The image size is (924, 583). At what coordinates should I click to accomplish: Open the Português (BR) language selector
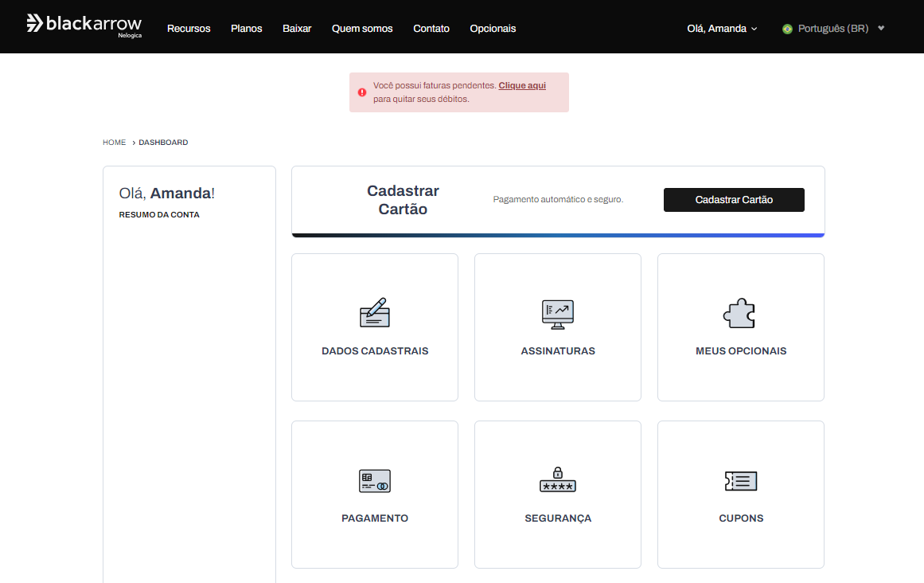[832, 29]
